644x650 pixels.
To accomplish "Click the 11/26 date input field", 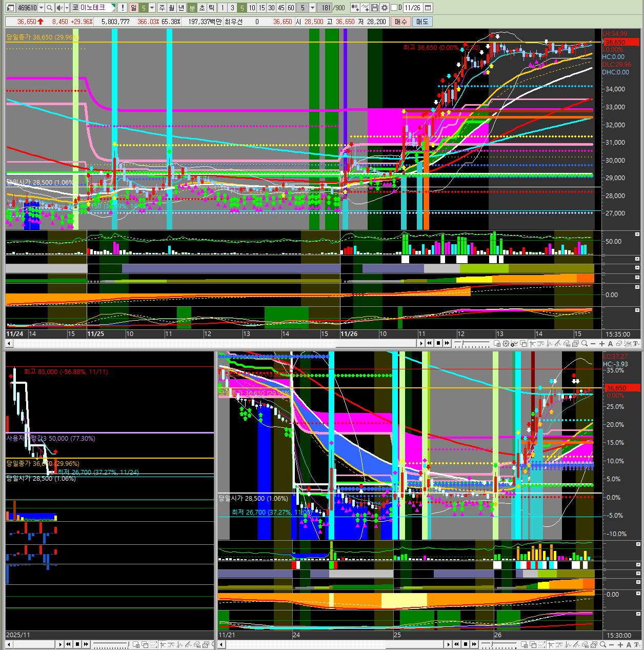I will (x=412, y=8).
